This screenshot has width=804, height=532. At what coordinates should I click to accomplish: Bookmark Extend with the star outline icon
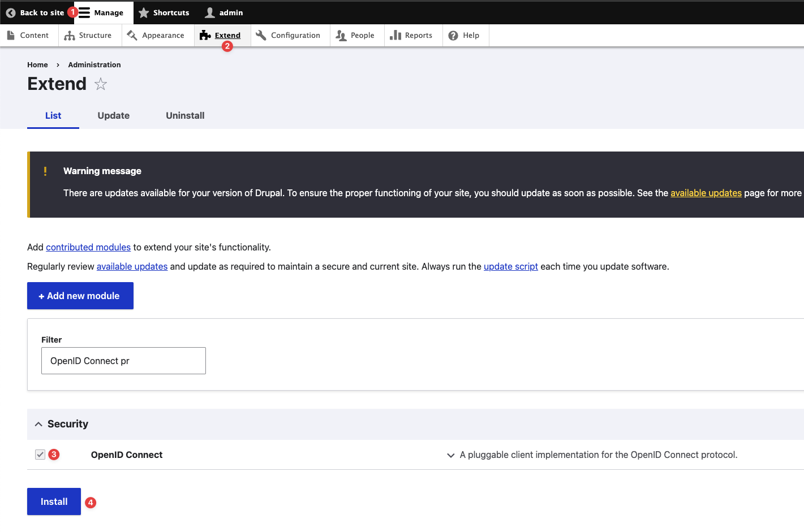click(x=101, y=84)
